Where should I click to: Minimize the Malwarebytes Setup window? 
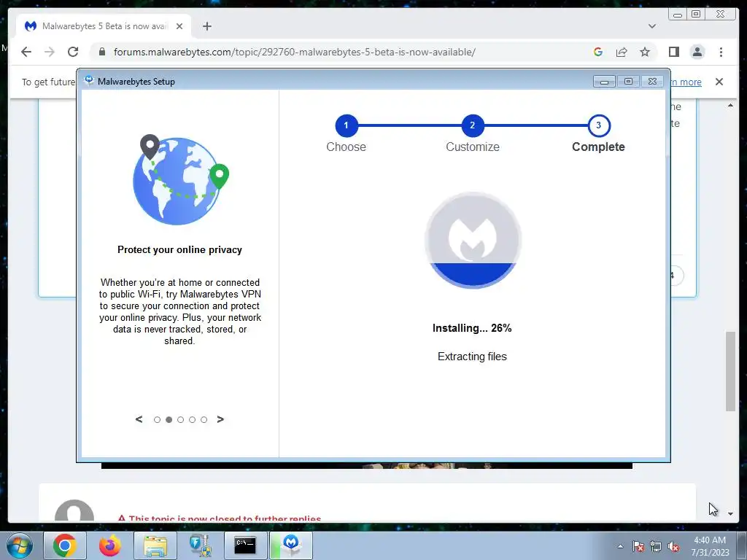[604, 82]
